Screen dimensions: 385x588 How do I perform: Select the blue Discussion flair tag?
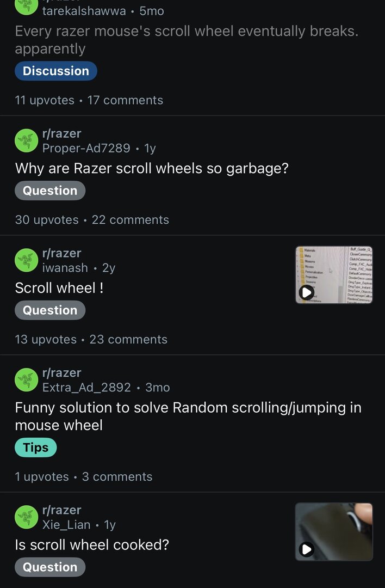56,71
